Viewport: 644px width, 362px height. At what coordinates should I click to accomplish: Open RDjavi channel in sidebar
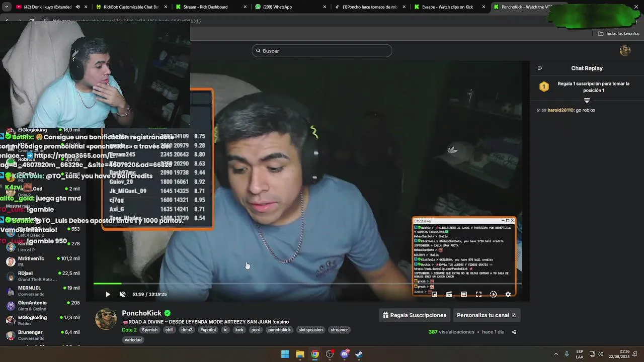43,276
